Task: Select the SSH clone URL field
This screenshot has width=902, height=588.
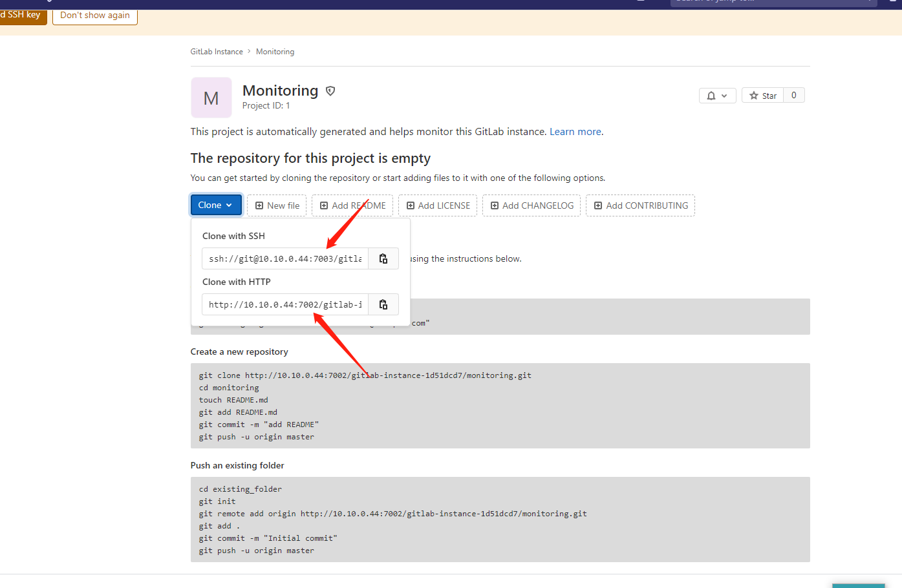Action: [285, 258]
